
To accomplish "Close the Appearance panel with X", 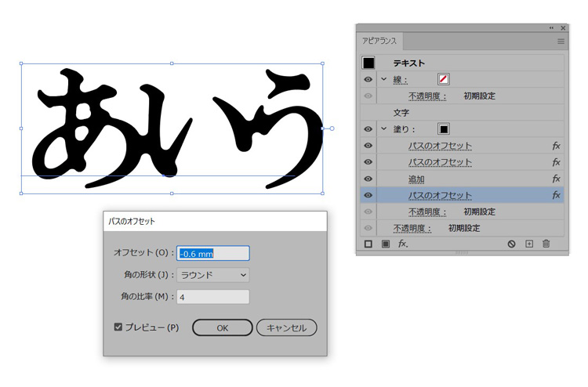I will click(x=563, y=28).
